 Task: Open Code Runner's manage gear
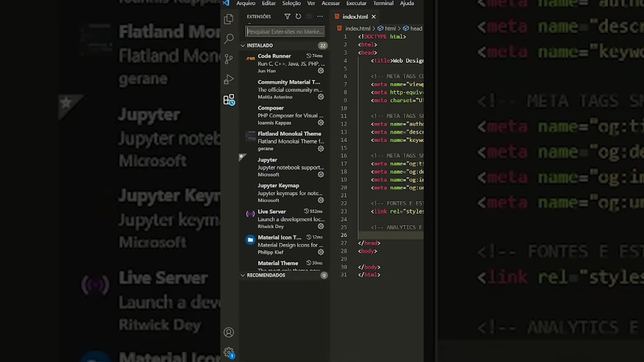pyautogui.click(x=320, y=71)
